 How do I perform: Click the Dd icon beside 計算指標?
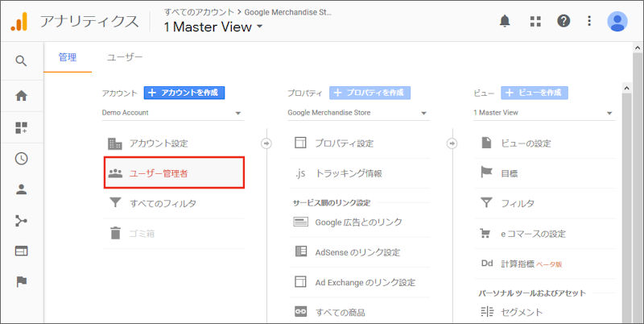[x=487, y=263]
